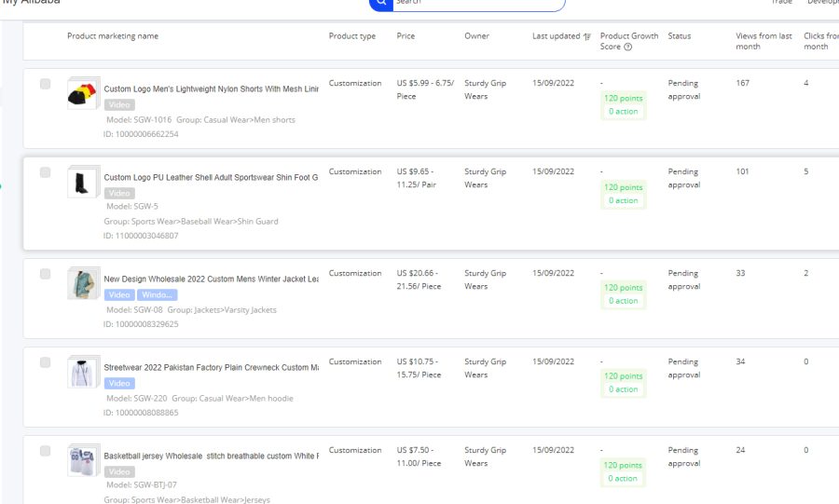The height and width of the screenshot is (504, 839).
Task: Click Status column header
Action: point(679,36)
